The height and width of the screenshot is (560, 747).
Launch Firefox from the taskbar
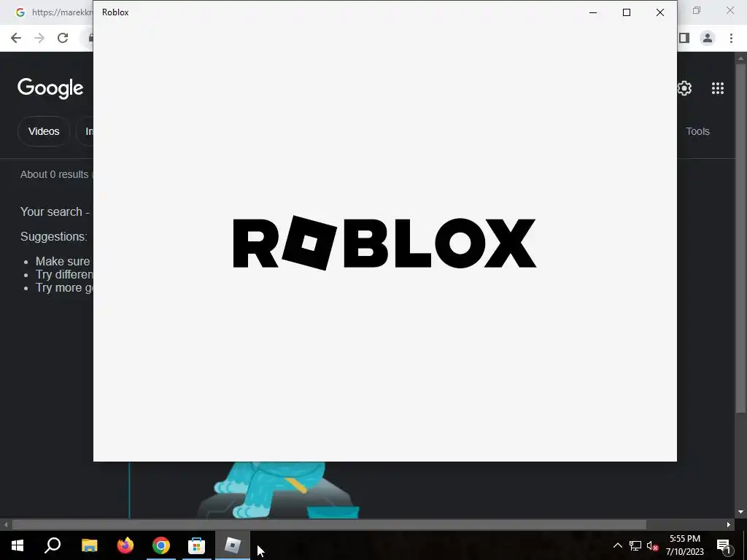[x=125, y=545]
